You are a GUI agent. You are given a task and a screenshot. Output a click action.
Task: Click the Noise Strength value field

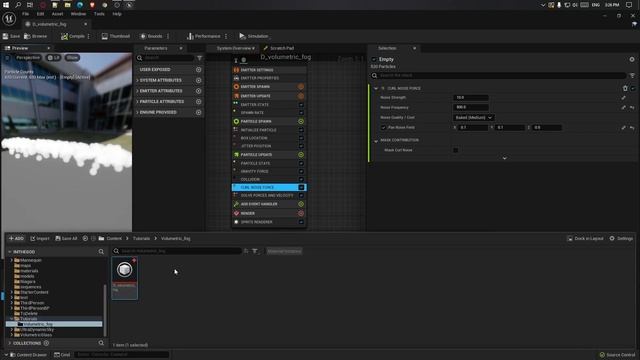471,98
